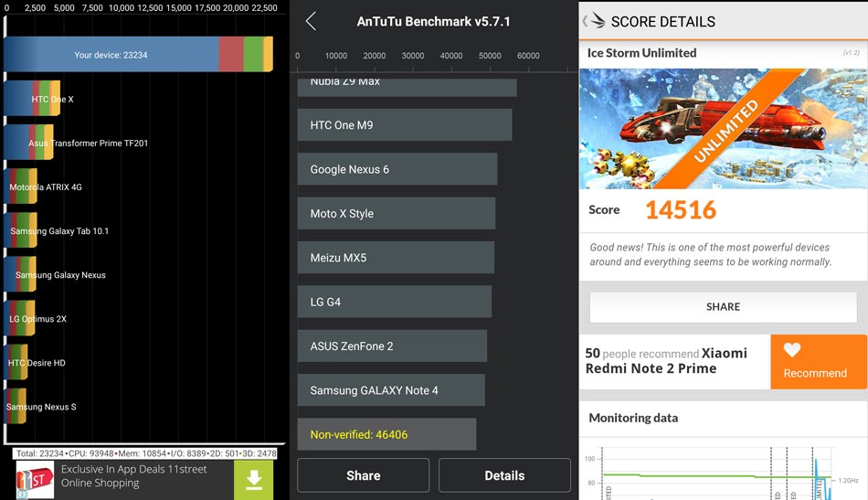Select the ASUS ZenFone 2 row

click(x=392, y=346)
